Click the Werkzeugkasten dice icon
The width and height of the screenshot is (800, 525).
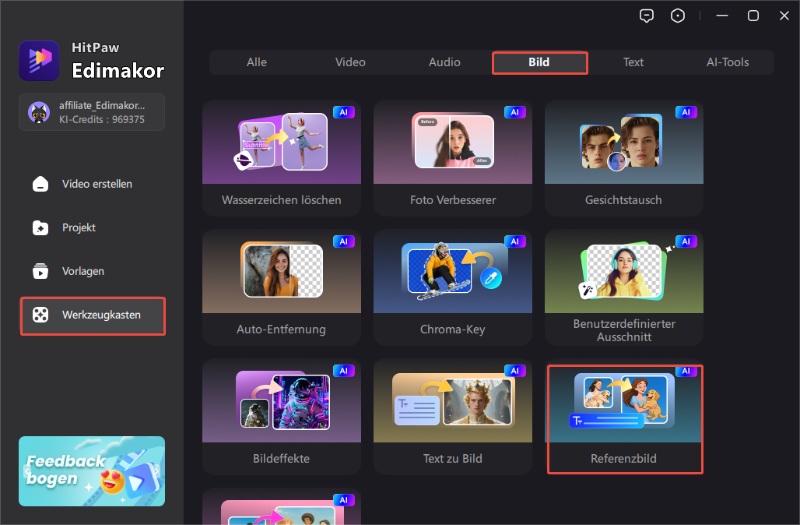pos(40,315)
